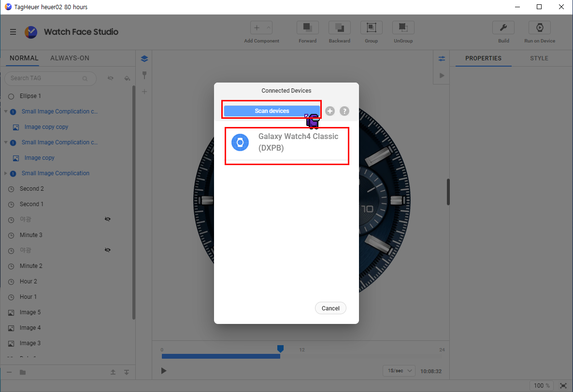Click the Galaxy Watch4 device icon
The height and width of the screenshot is (392, 573).
[x=240, y=142]
